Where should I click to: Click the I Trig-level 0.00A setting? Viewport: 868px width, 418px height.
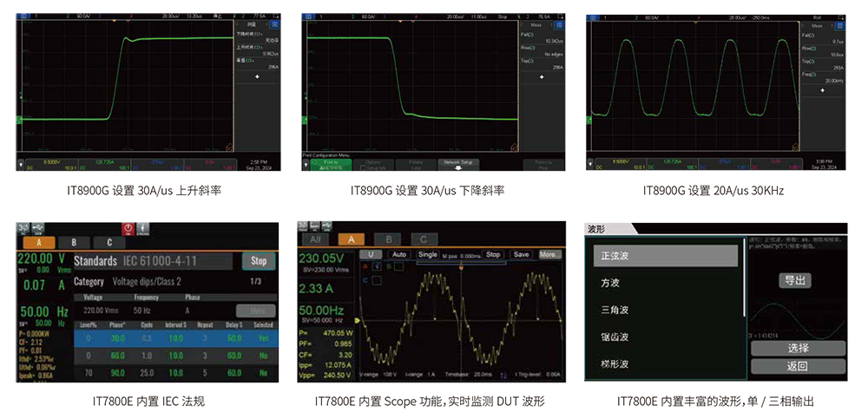pyautogui.click(x=539, y=375)
